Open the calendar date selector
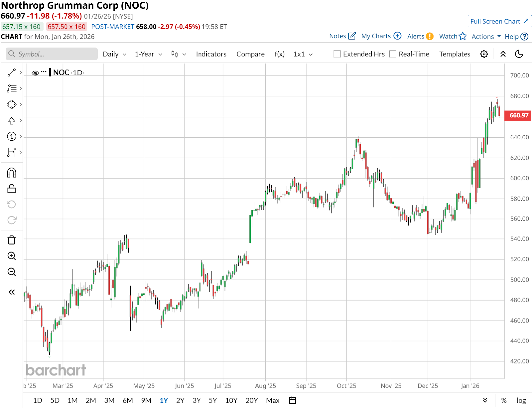This screenshot has height=409, width=532. [x=292, y=400]
